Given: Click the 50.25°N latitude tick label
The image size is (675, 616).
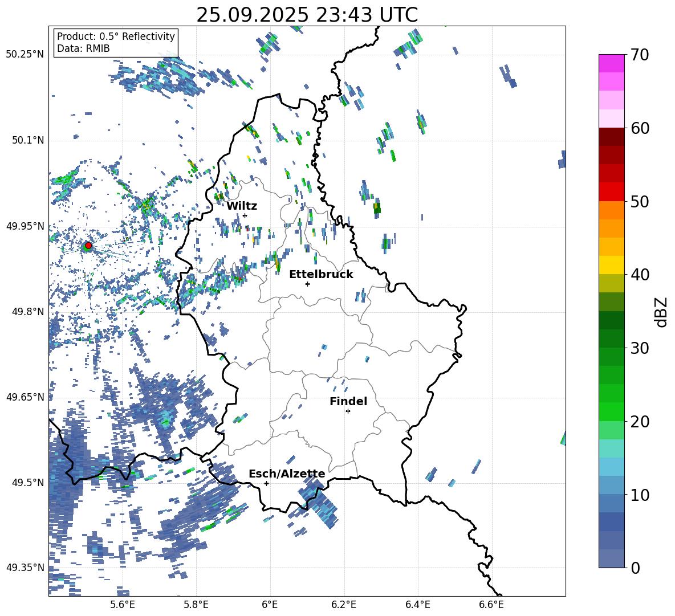Looking at the screenshot, I should tap(25, 55).
